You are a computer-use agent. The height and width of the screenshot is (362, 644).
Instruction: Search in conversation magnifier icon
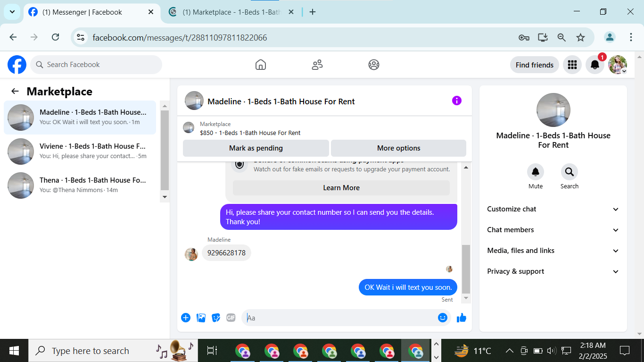pyautogui.click(x=570, y=172)
